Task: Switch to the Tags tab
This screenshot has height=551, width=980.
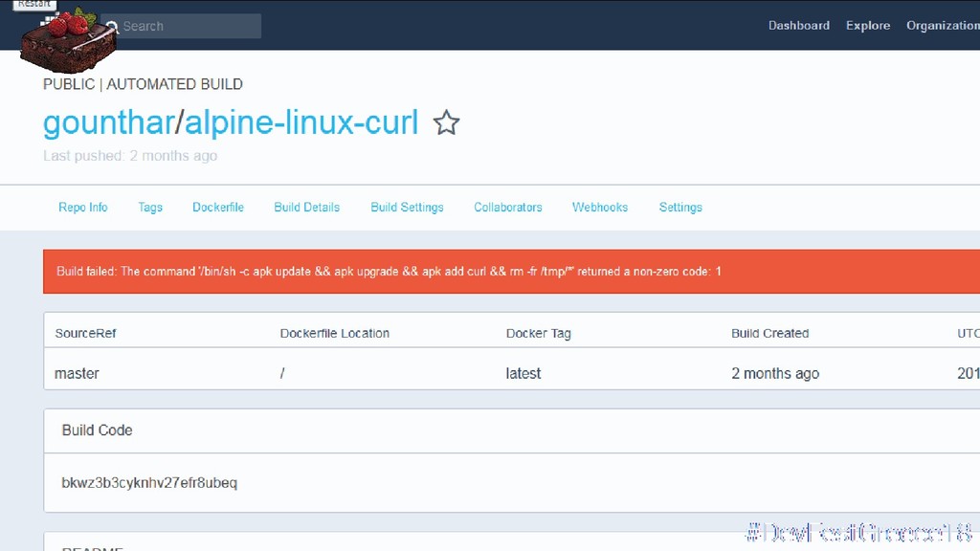Action: [x=150, y=208]
